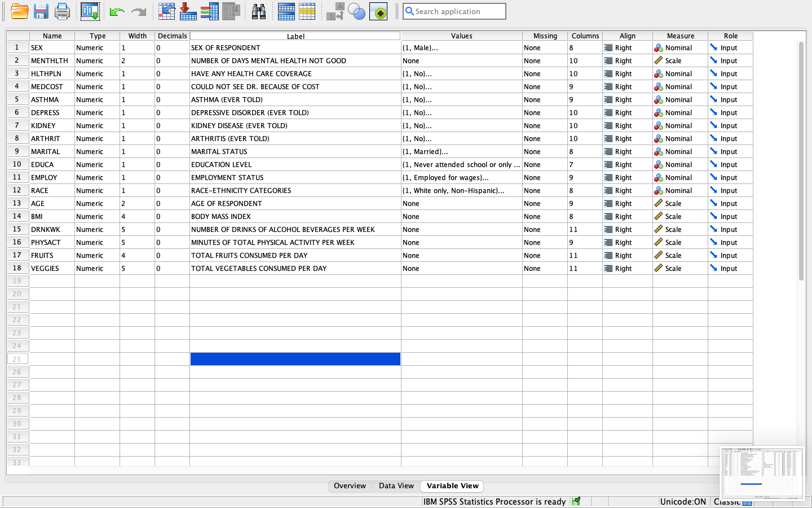The width and height of the screenshot is (812, 508).
Task: Toggle the Value Labels icon
Action: pyautogui.click(x=336, y=11)
